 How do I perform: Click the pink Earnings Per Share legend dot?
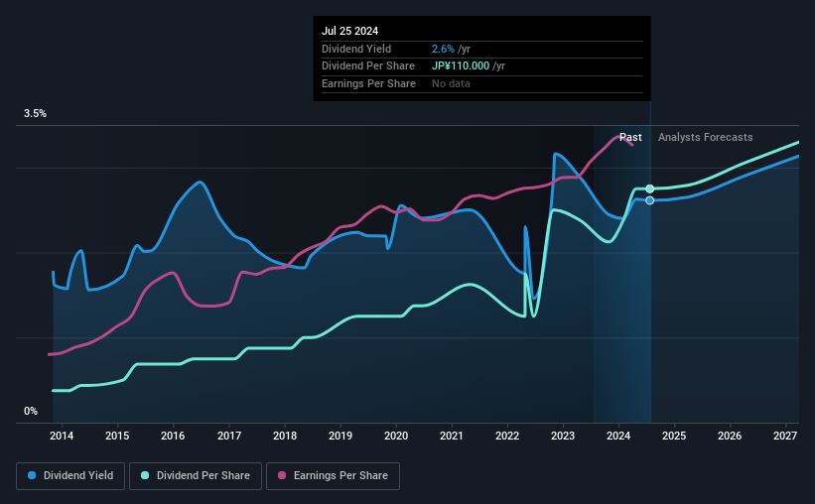pos(282,475)
